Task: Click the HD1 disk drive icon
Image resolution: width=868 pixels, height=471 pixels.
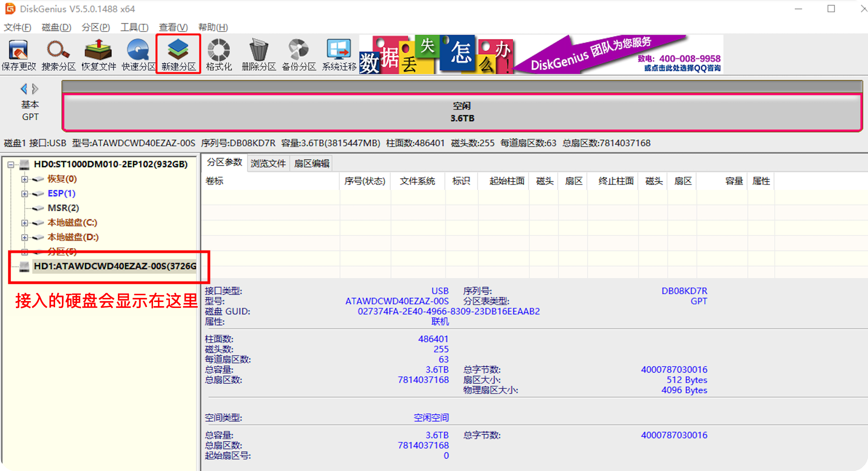Action: pyautogui.click(x=24, y=266)
